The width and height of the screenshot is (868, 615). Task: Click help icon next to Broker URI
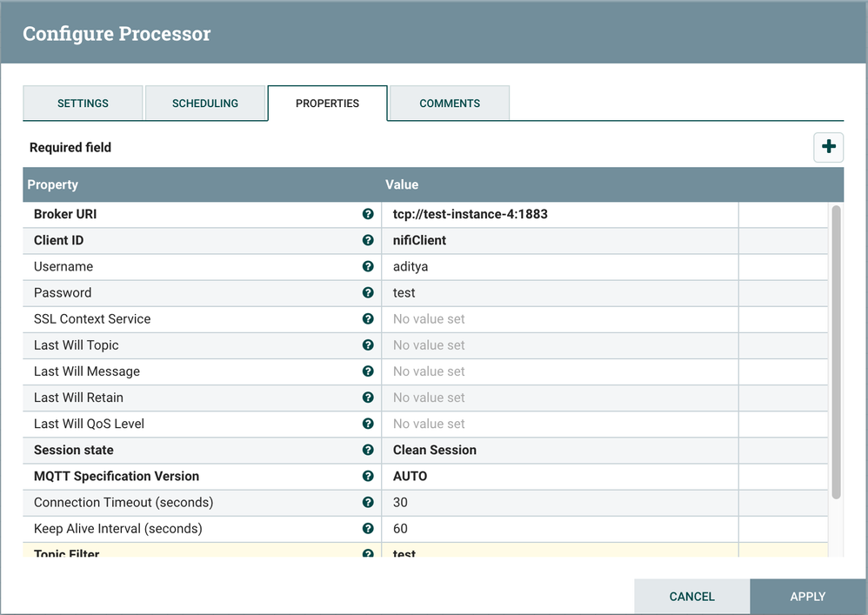[368, 214]
